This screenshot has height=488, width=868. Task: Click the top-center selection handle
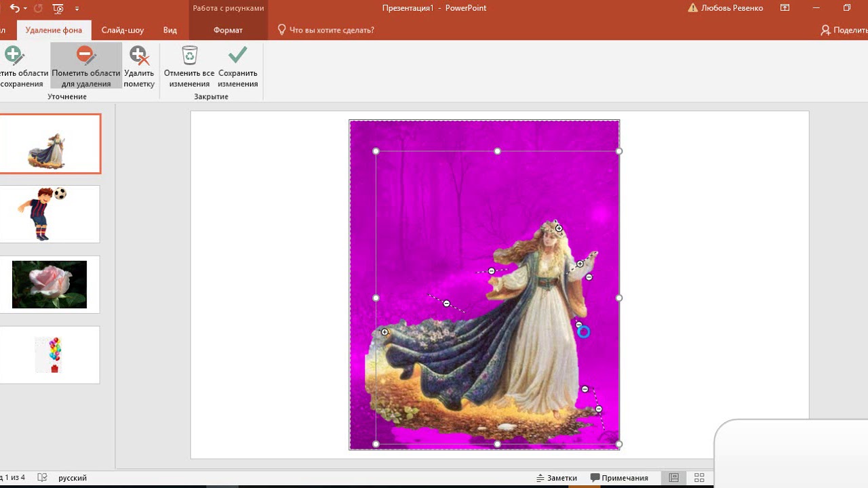498,151
